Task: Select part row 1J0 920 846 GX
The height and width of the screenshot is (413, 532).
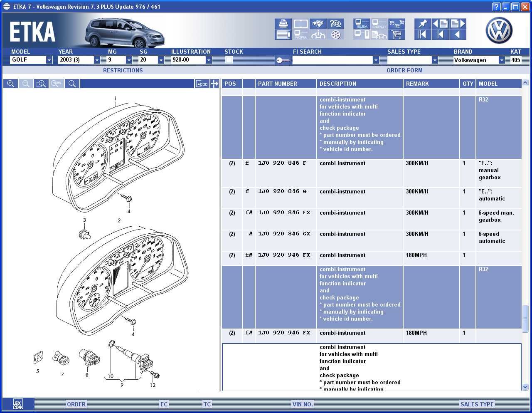Action: [x=284, y=234]
